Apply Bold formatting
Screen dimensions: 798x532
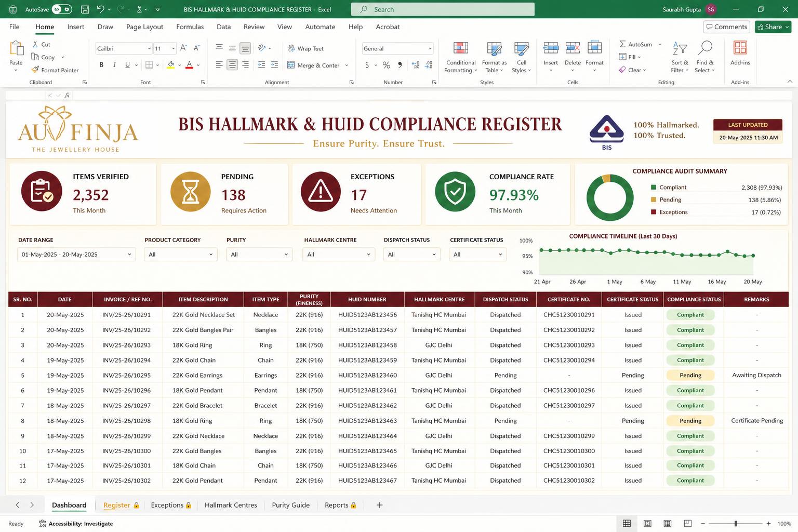click(x=101, y=65)
